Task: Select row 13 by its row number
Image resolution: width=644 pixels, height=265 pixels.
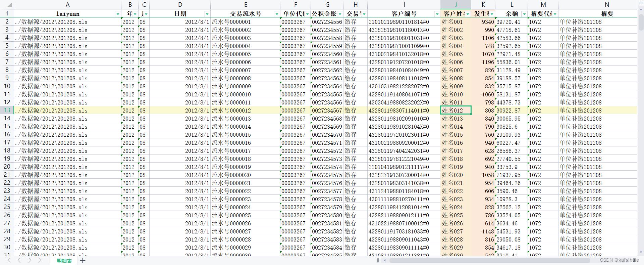Action: pyautogui.click(x=7, y=110)
